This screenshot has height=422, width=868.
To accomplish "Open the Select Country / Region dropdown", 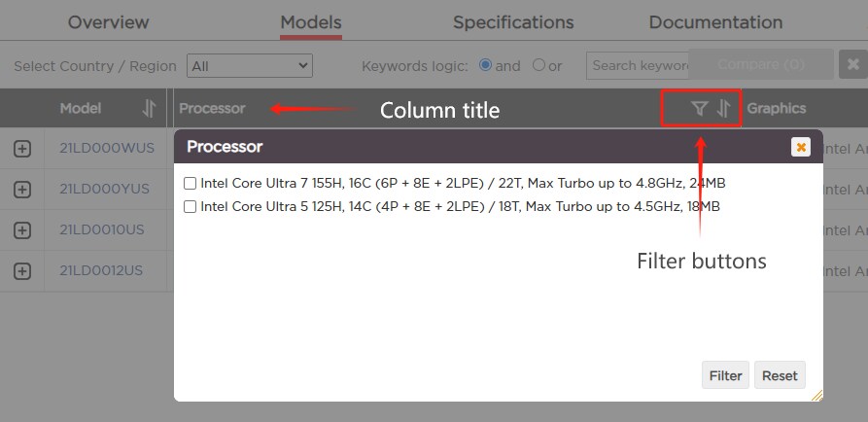I will 249,66.
